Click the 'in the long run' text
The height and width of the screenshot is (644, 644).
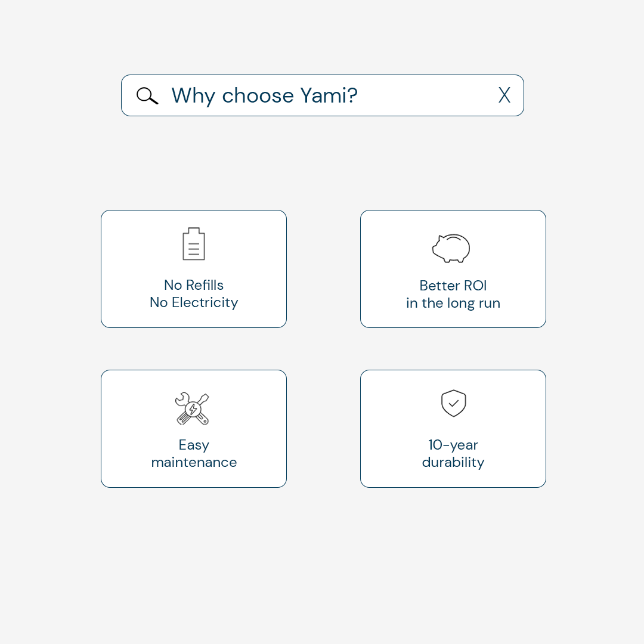coord(453,303)
